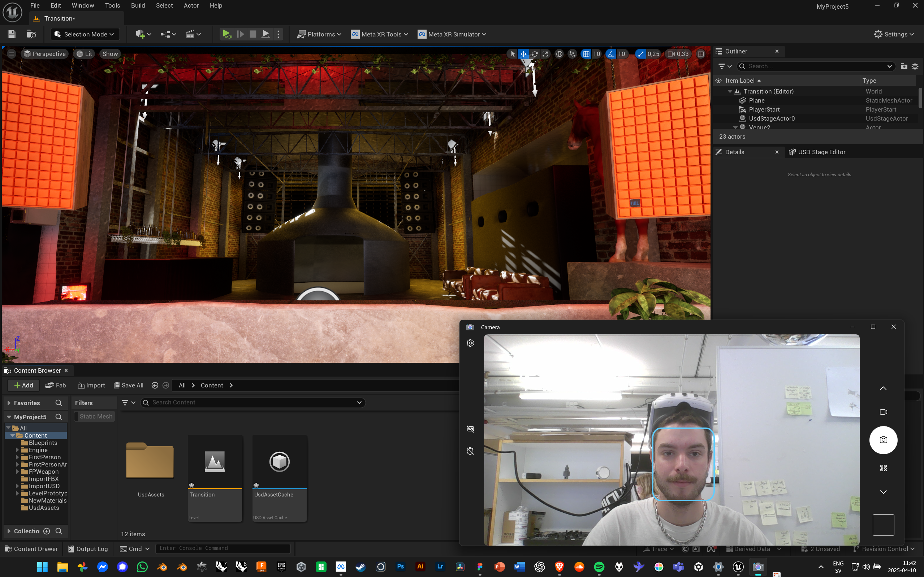This screenshot has width=924, height=577.
Task: Open the Transition level thumbnail
Action: pos(215,462)
